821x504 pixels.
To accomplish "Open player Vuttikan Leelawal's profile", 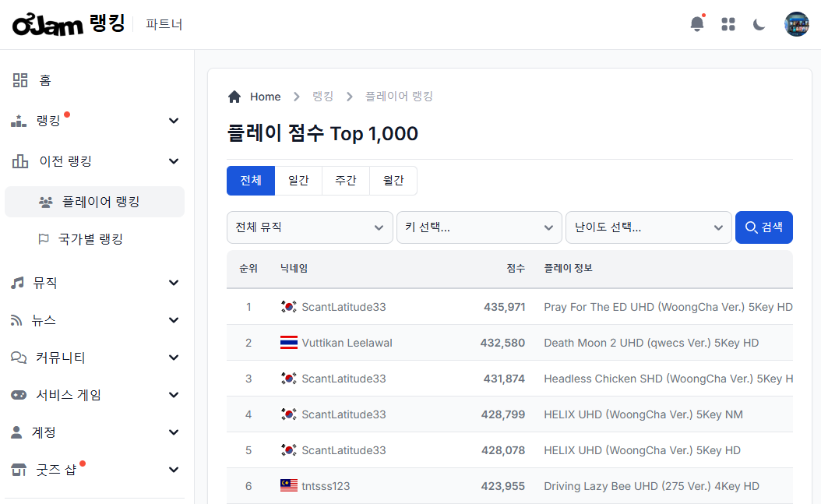I will [347, 343].
